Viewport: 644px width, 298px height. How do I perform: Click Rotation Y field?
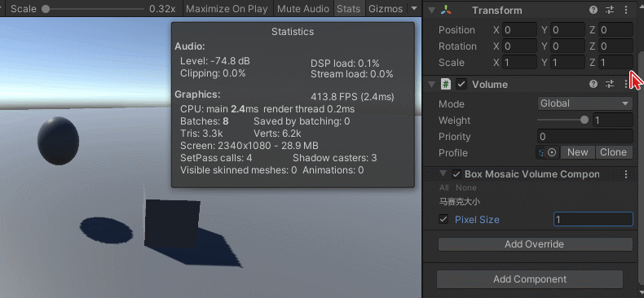(x=567, y=46)
